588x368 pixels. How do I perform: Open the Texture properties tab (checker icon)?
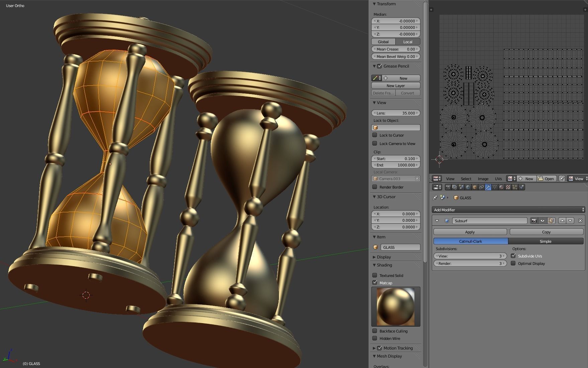(508, 187)
